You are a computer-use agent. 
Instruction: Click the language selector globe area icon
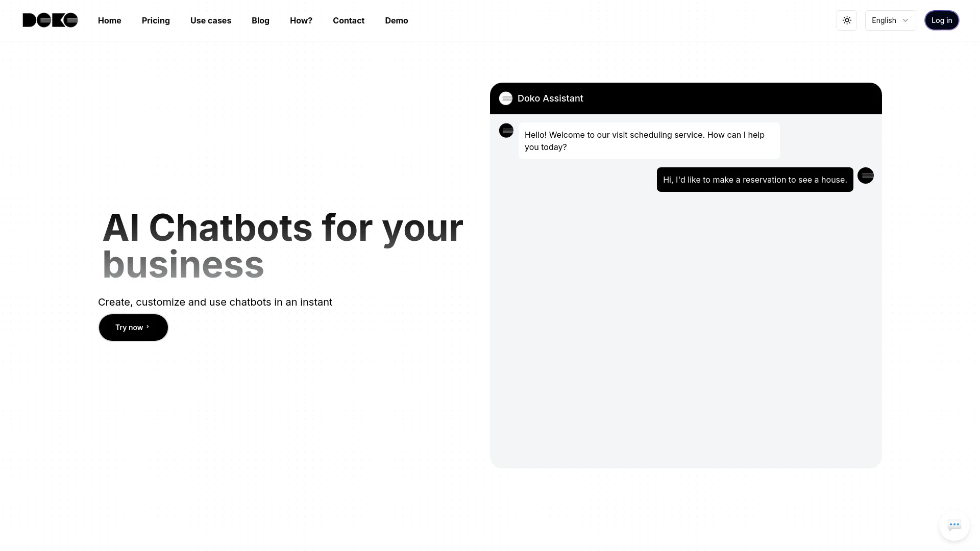890,20
